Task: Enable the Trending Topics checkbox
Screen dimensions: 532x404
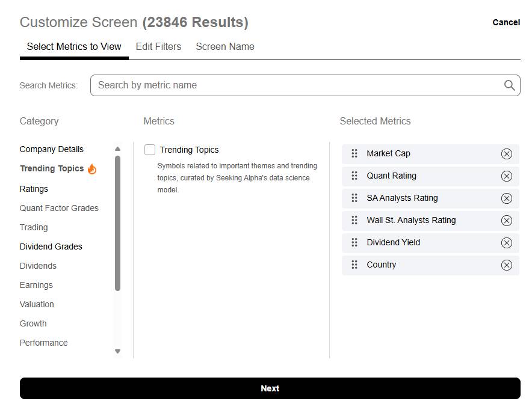Action: (x=150, y=150)
